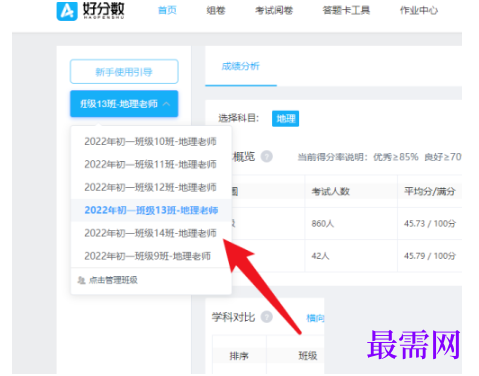Click the help icon beside 概览

click(x=266, y=156)
